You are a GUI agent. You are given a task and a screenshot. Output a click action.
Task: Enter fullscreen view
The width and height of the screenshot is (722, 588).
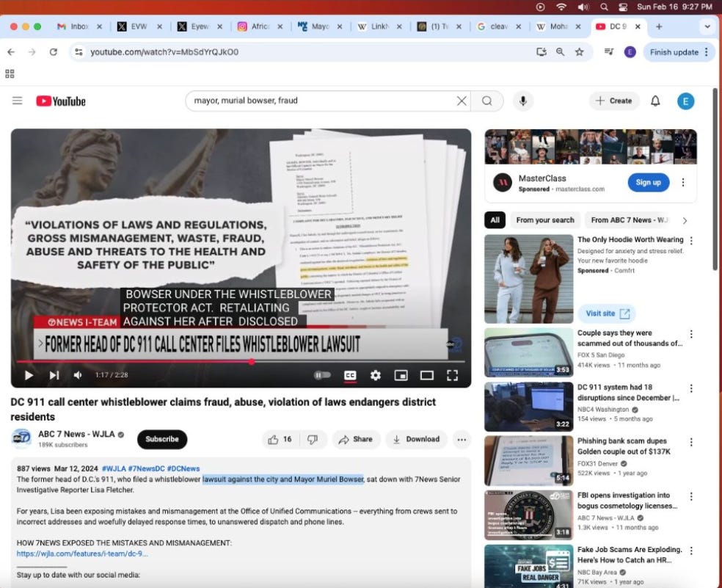click(x=452, y=376)
